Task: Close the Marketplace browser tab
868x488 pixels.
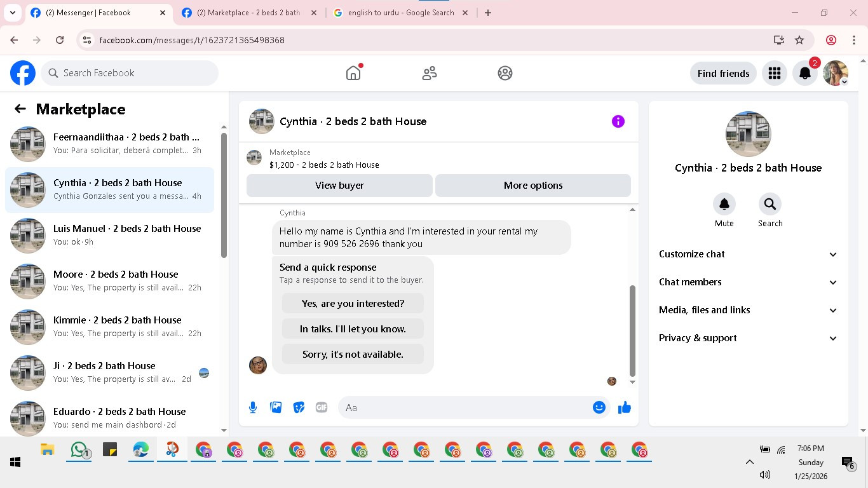Action: coord(314,13)
